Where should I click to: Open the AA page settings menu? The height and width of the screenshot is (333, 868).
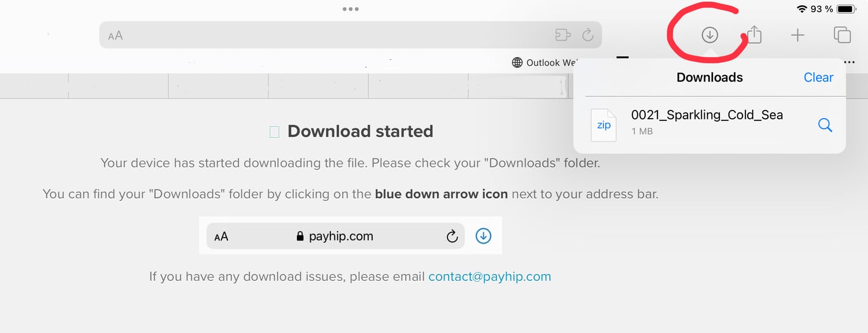(x=116, y=35)
